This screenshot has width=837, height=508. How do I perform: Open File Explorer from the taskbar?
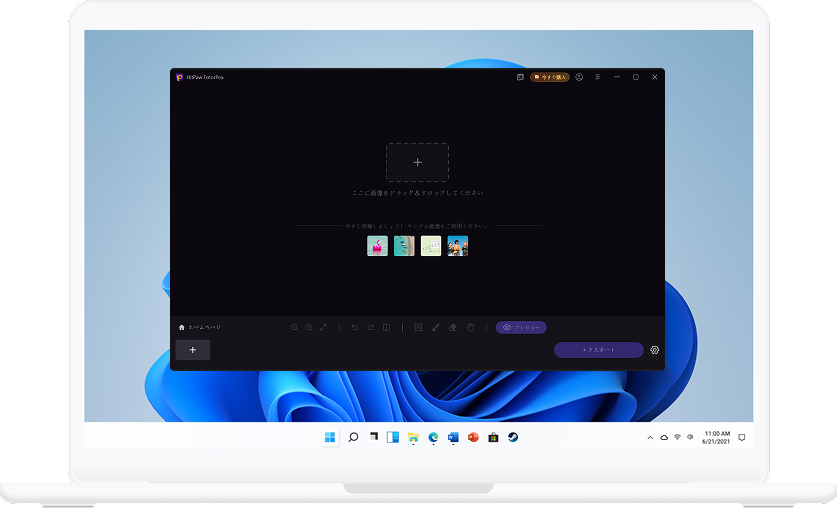tap(413, 438)
